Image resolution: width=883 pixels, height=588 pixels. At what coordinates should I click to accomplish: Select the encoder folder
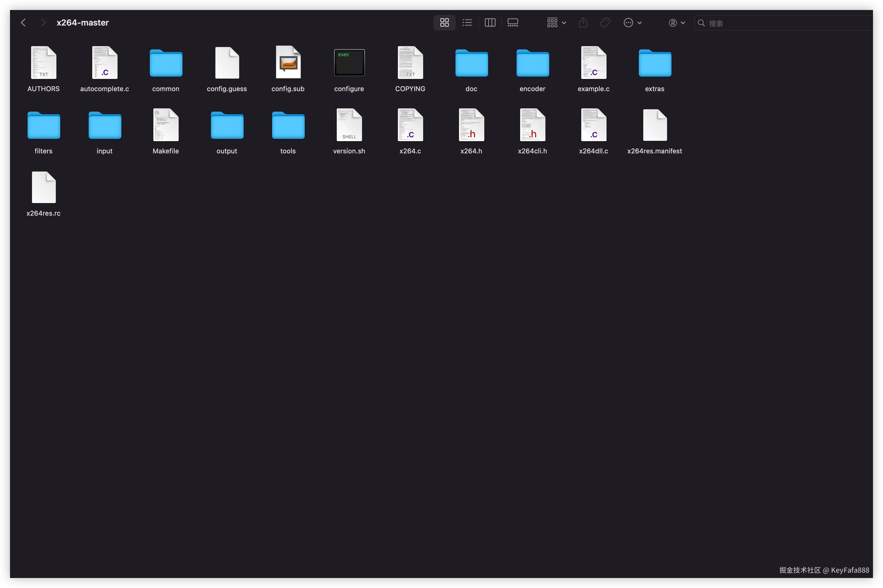tap(532, 63)
